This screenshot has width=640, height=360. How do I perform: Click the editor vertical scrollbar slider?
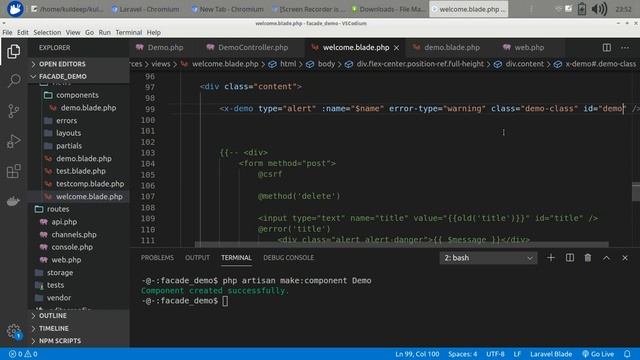tap(636, 191)
